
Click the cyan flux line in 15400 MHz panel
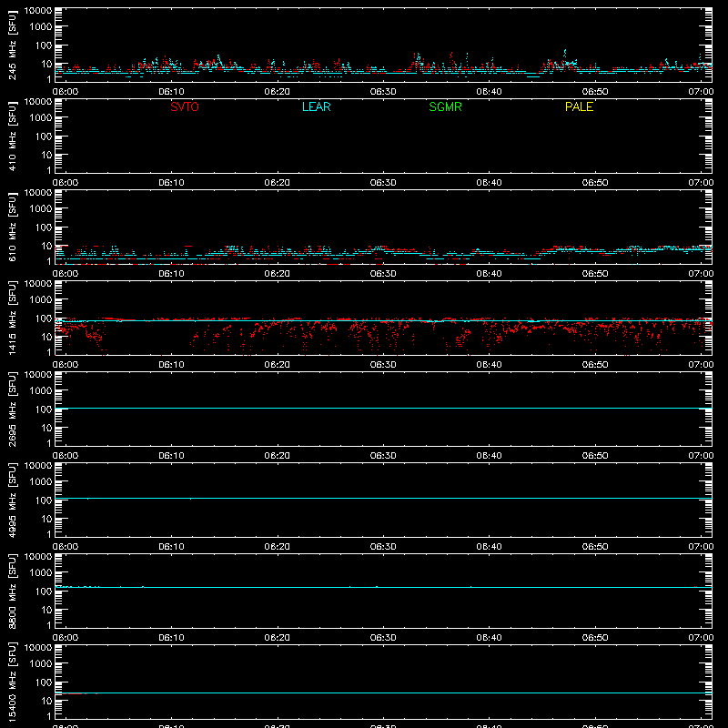pyautogui.click(x=383, y=693)
